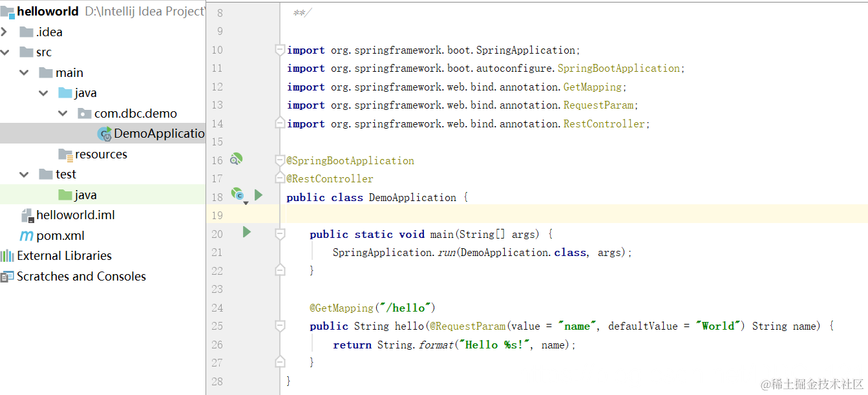The height and width of the screenshot is (395, 868).
Task: Click the run gutter icon beside class DemoApplication
Action: [x=259, y=195]
